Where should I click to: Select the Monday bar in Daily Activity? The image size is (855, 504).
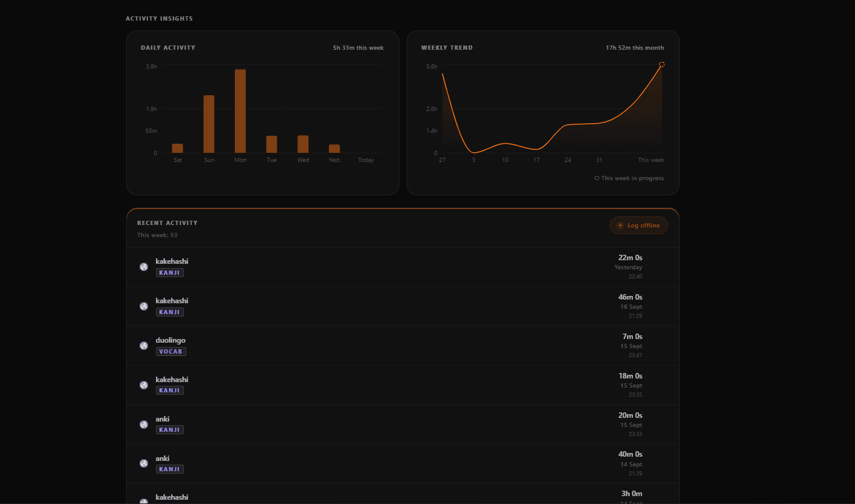tap(240, 111)
